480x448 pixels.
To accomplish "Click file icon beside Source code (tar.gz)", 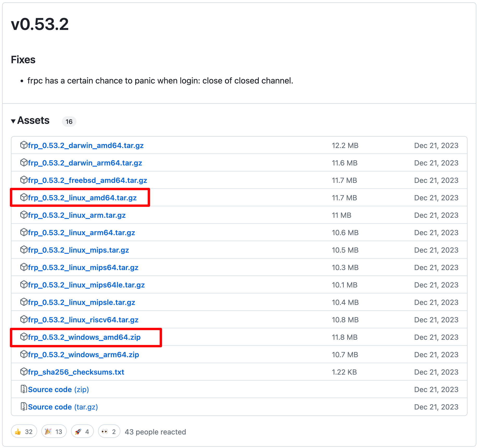I will click(24, 407).
